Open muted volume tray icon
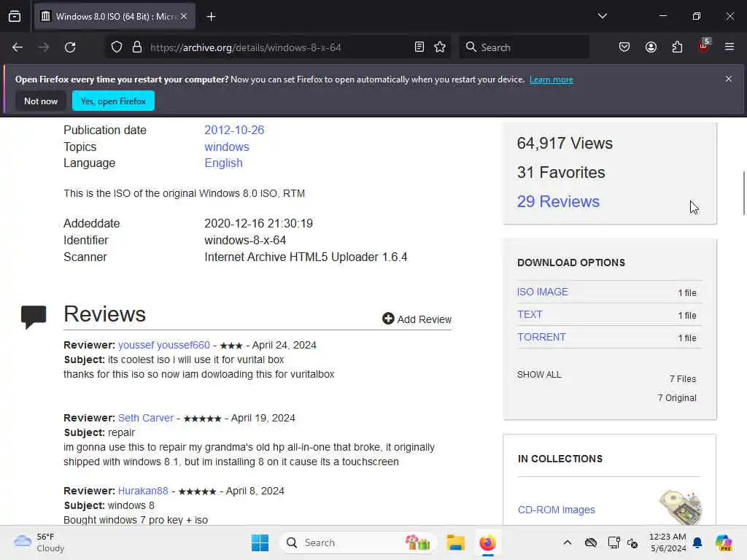Image resolution: width=747 pixels, height=560 pixels. (632, 542)
